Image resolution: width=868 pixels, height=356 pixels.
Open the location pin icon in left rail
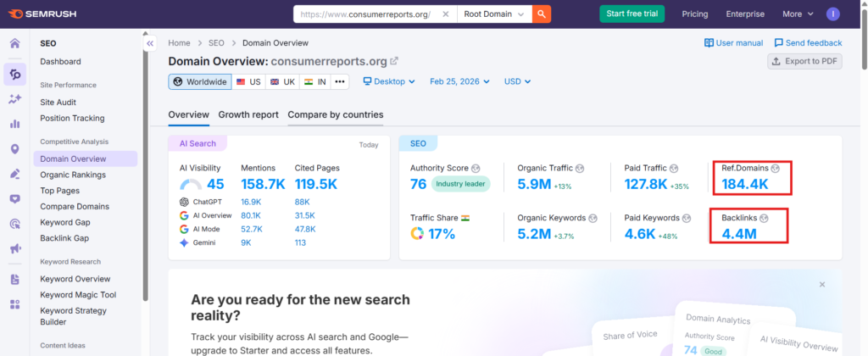14,149
